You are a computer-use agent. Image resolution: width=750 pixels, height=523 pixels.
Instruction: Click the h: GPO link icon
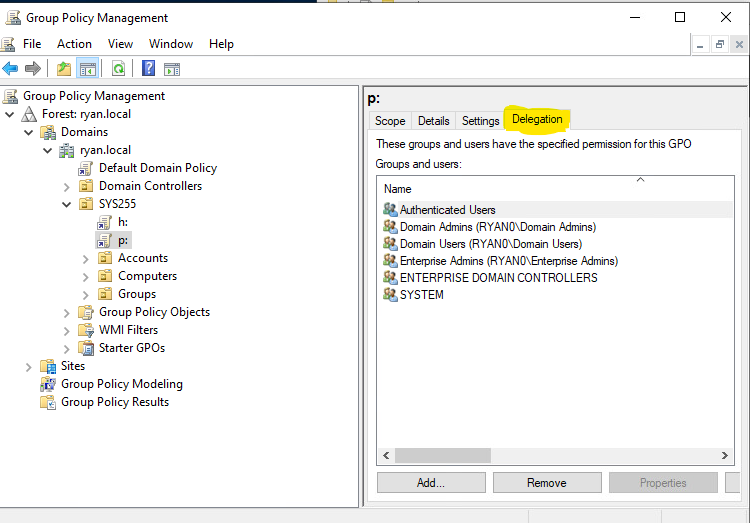104,223
